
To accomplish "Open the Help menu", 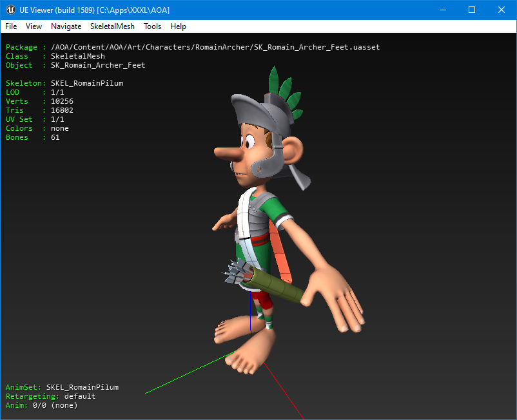I will (178, 26).
